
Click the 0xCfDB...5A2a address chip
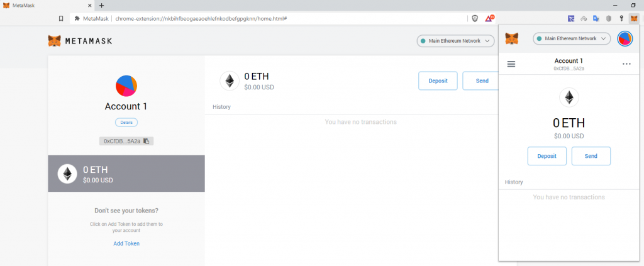126,141
